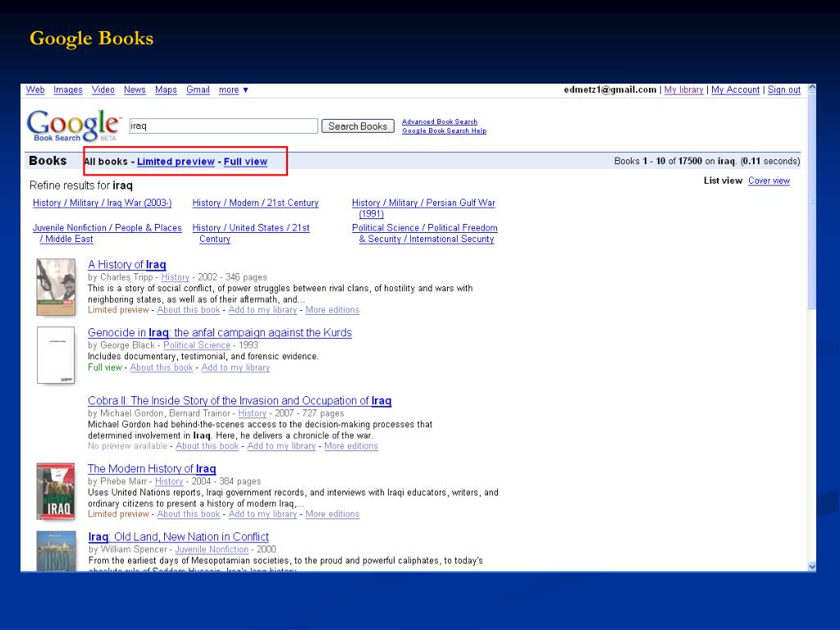Screen dimensions: 840x630
Task: View More editions of The Modern History of Iraq
Action: 332,514
